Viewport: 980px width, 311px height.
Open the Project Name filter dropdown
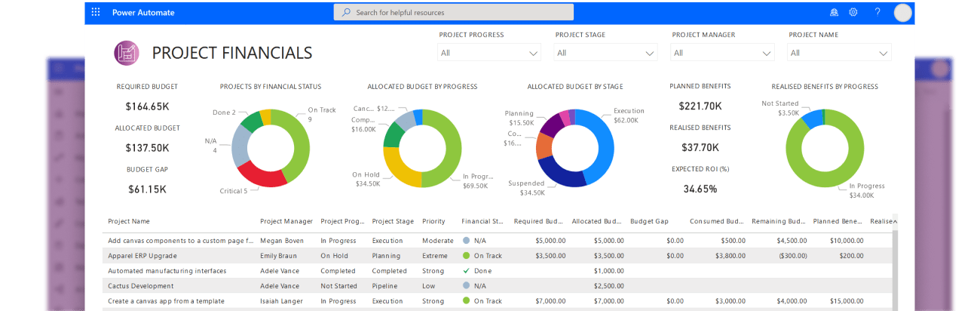point(839,53)
